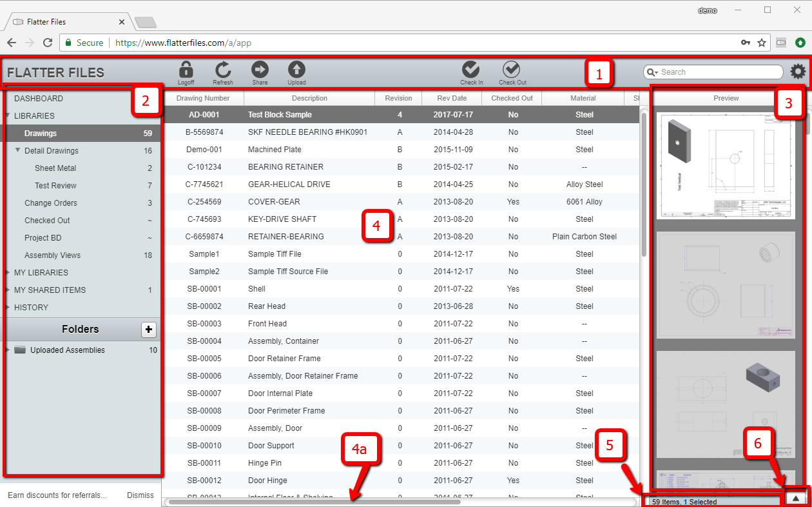Select the C-101234 Bearing Retainer row
Viewport: 812px width, 507px height.
401,167
